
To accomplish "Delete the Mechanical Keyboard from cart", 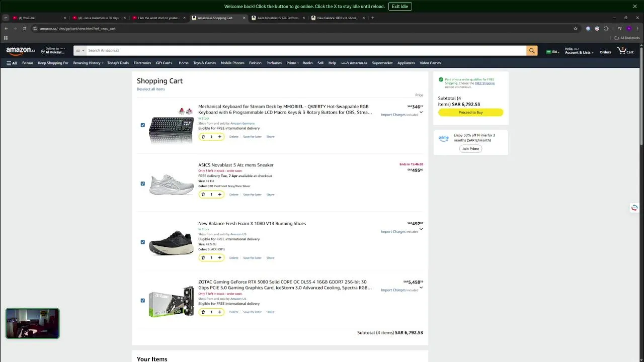I will coord(234,137).
